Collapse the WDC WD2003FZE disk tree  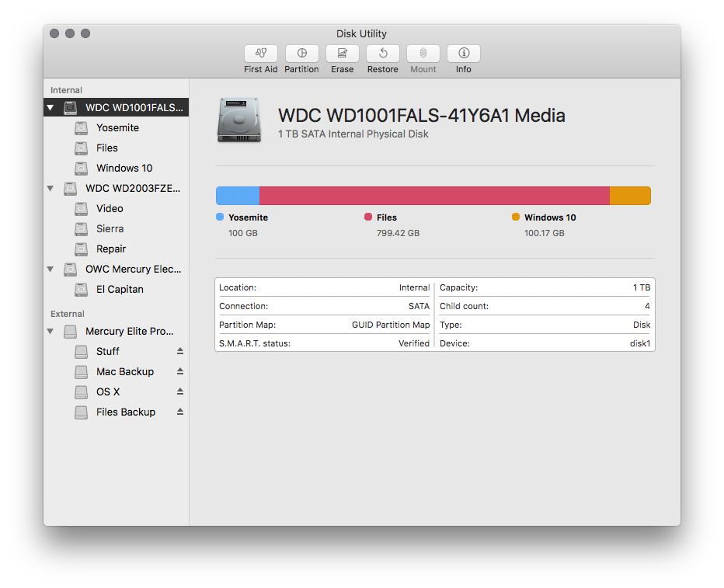(x=50, y=188)
